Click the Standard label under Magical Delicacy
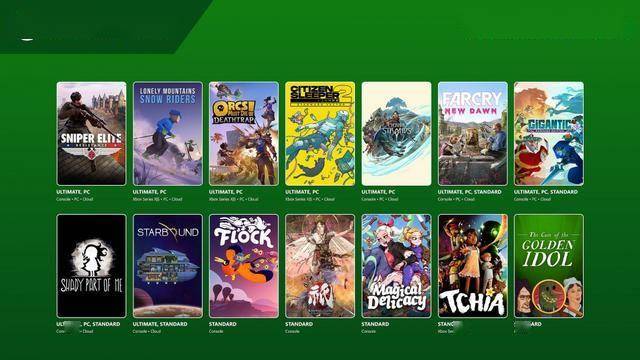The height and width of the screenshot is (360, 640). (375, 324)
